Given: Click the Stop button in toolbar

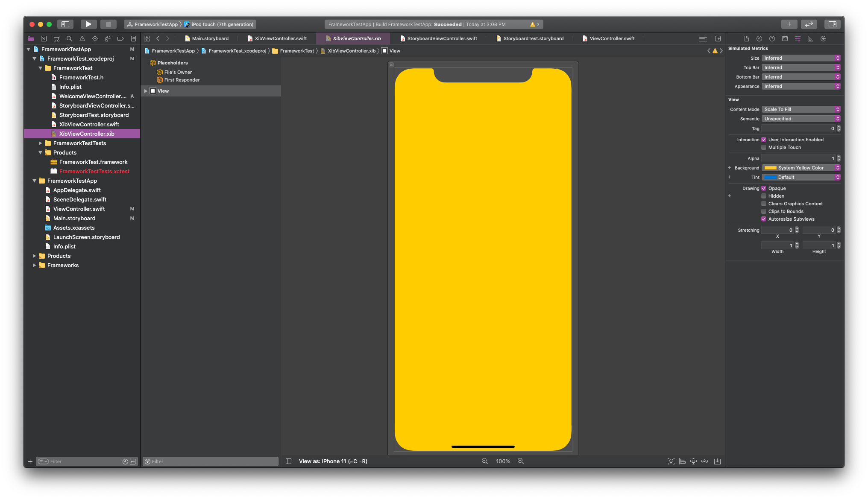Looking at the screenshot, I should (x=108, y=24).
